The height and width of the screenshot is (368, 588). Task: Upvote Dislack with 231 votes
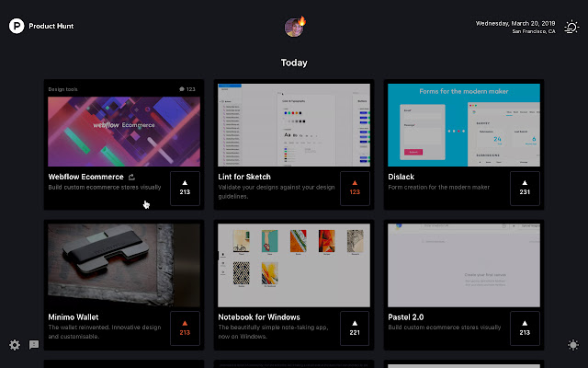tap(525, 188)
